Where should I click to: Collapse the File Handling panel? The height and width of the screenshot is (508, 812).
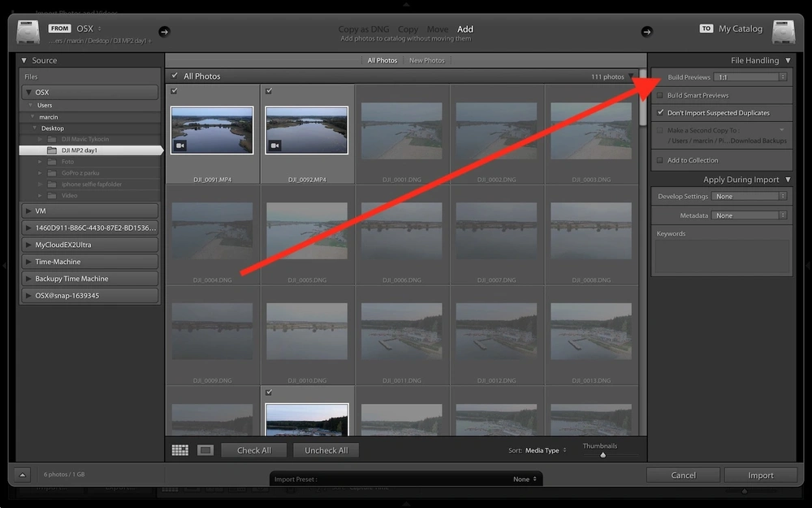788,61
